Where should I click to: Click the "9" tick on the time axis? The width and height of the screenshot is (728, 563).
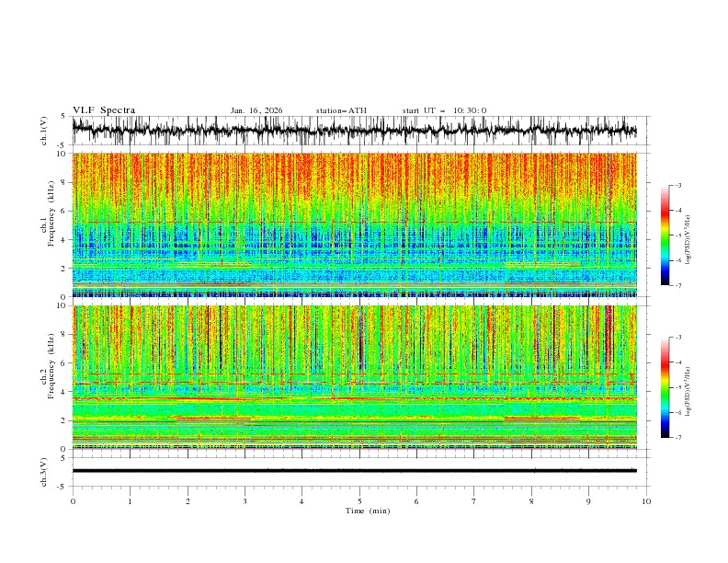588,501
